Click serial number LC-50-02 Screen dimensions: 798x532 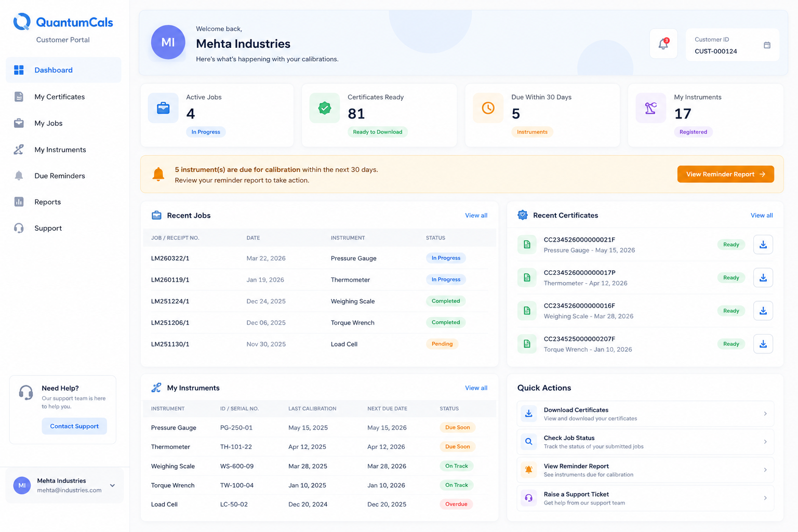coord(234,504)
